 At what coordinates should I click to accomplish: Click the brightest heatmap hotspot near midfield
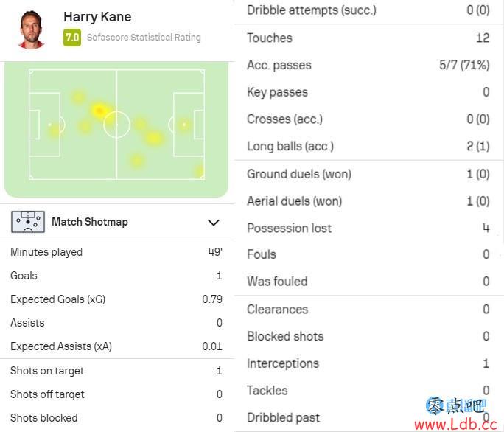pyautogui.click(x=99, y=111)
